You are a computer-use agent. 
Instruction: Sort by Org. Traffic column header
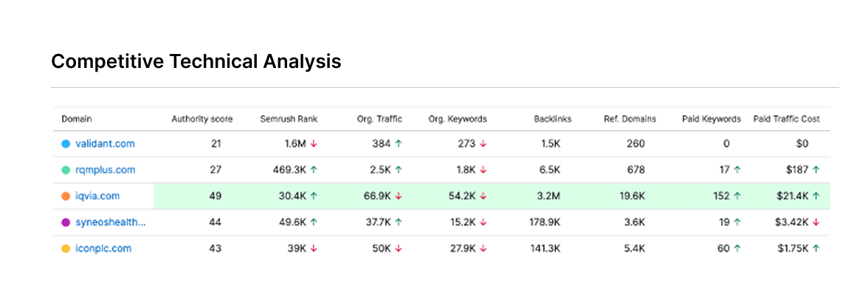pyautogui.click(x=379, y=119)
